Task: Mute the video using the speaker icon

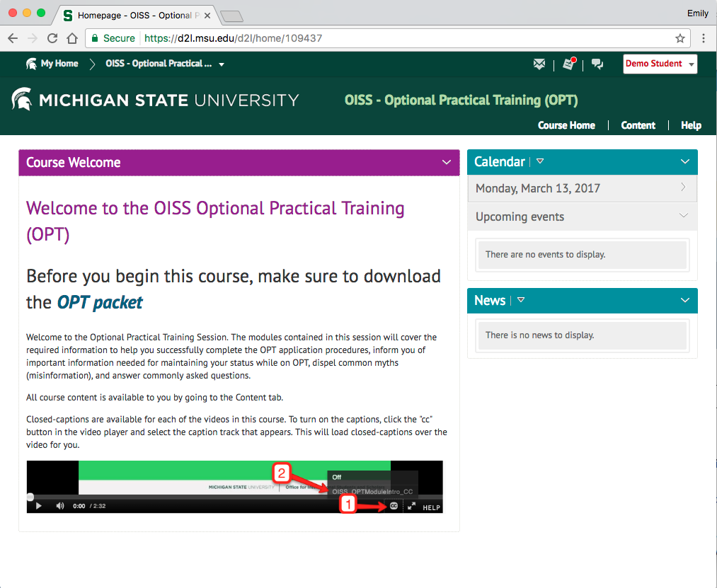Action: [x=59, y=506]
